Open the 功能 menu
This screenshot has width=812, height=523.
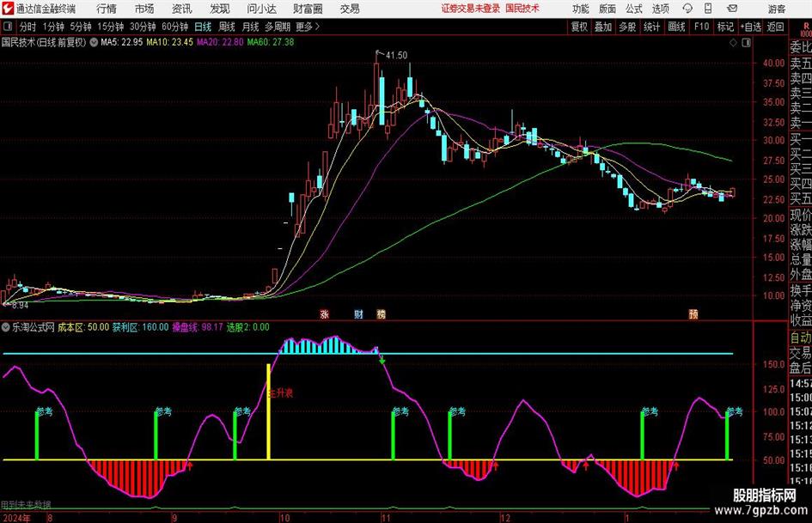tap(581, 9)
